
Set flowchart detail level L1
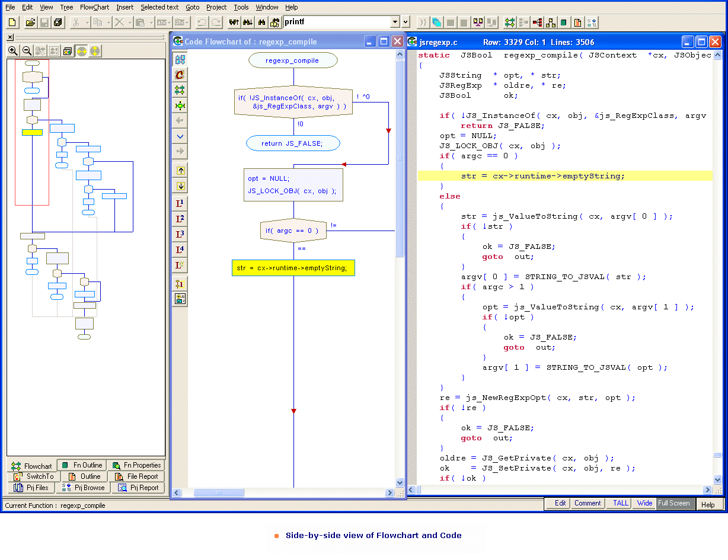pos(180,203)
